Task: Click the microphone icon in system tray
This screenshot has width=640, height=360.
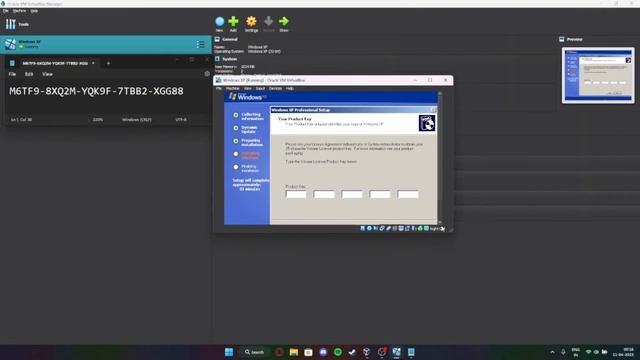Action: 563,352
